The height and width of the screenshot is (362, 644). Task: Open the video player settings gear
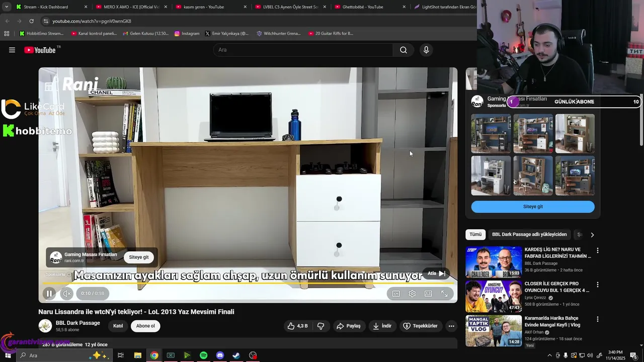point(412,294)
